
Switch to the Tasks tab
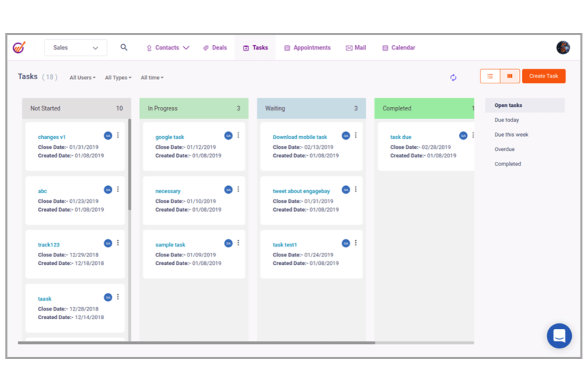(x=255, y=48)
